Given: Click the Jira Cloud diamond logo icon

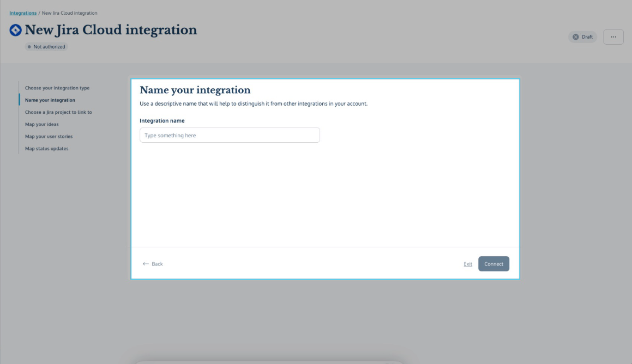Looking at the screenshot, I should tap(15, 30).
